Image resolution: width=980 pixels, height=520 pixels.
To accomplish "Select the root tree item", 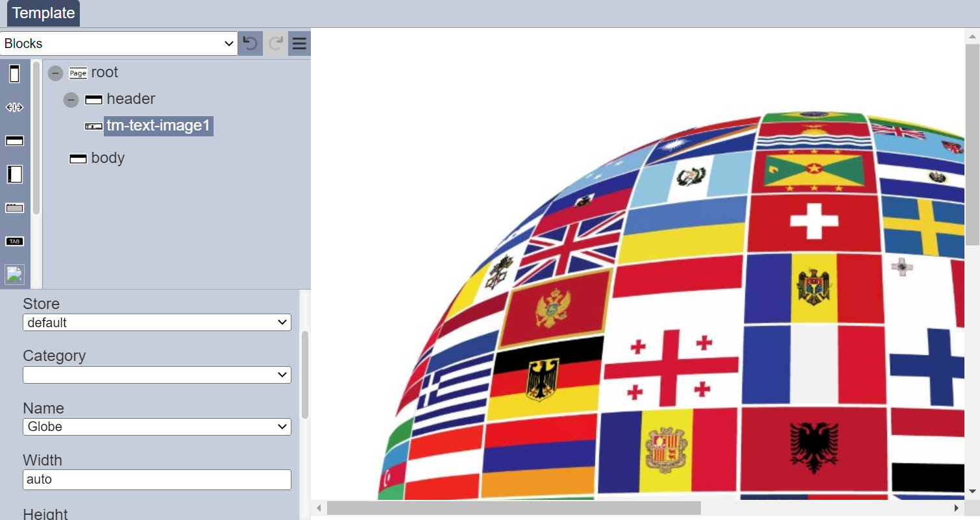I will coord(104,72).
